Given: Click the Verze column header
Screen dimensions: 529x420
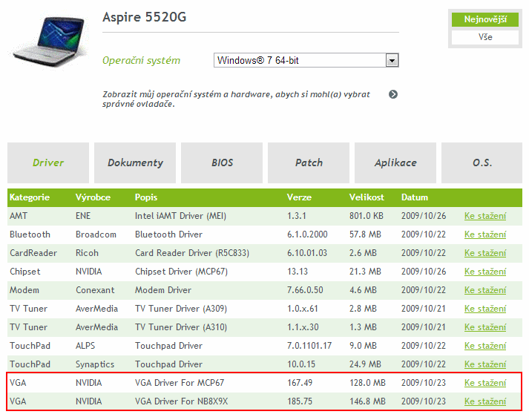Looking at the screenshot, I should 299,197.
